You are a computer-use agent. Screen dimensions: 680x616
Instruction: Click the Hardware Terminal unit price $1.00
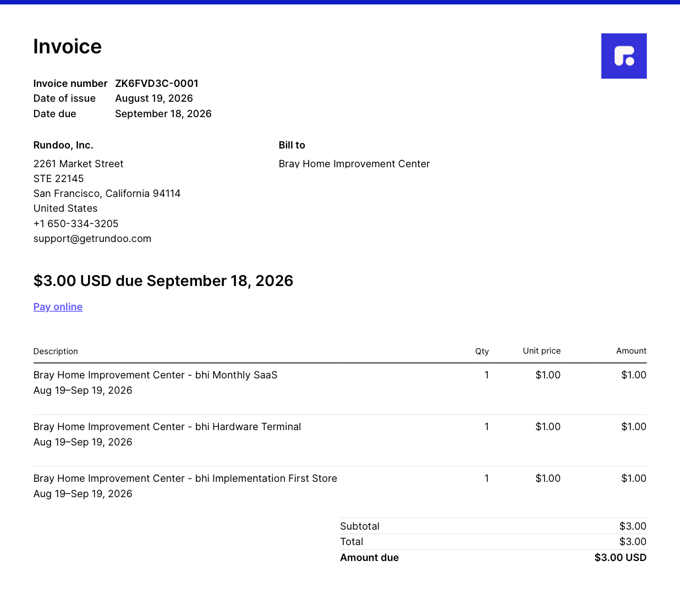coord(548,427)
